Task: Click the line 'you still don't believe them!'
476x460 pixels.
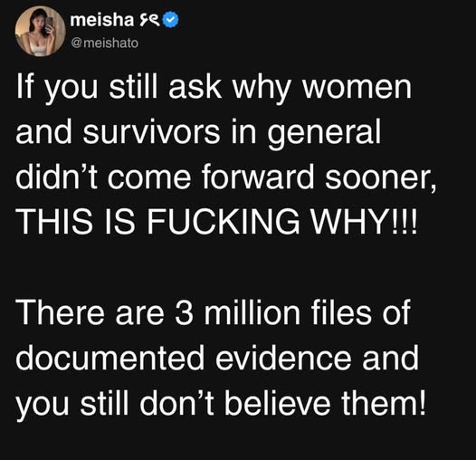Action: [221, 404]
